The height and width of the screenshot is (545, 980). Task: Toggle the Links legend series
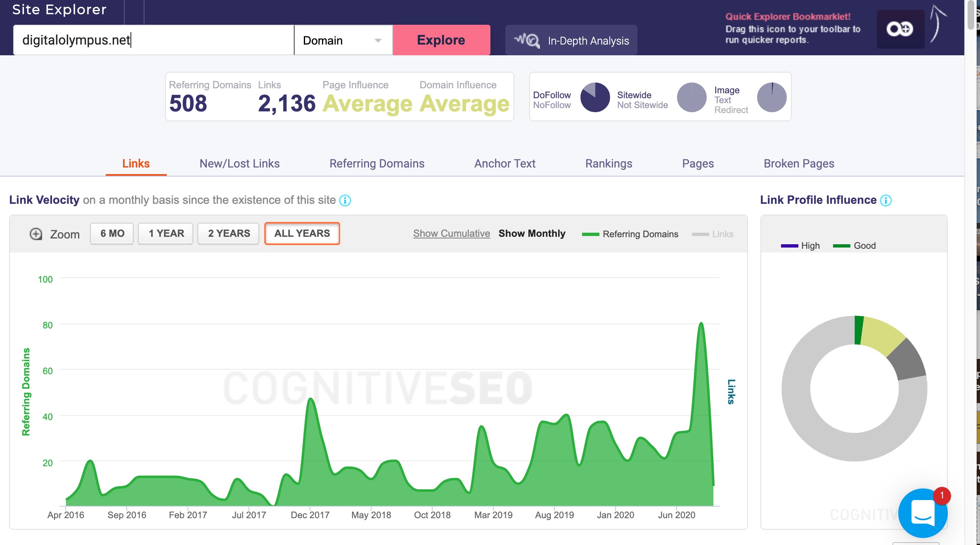tap(713, 234)
